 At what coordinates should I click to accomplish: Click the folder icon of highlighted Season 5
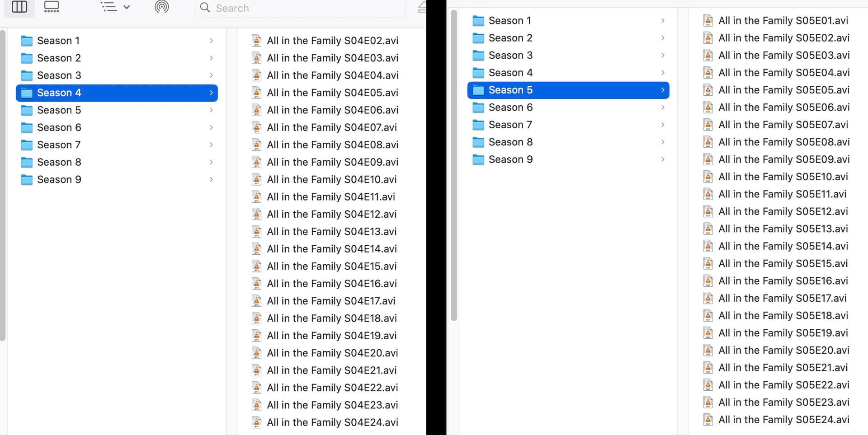(478, 90)
